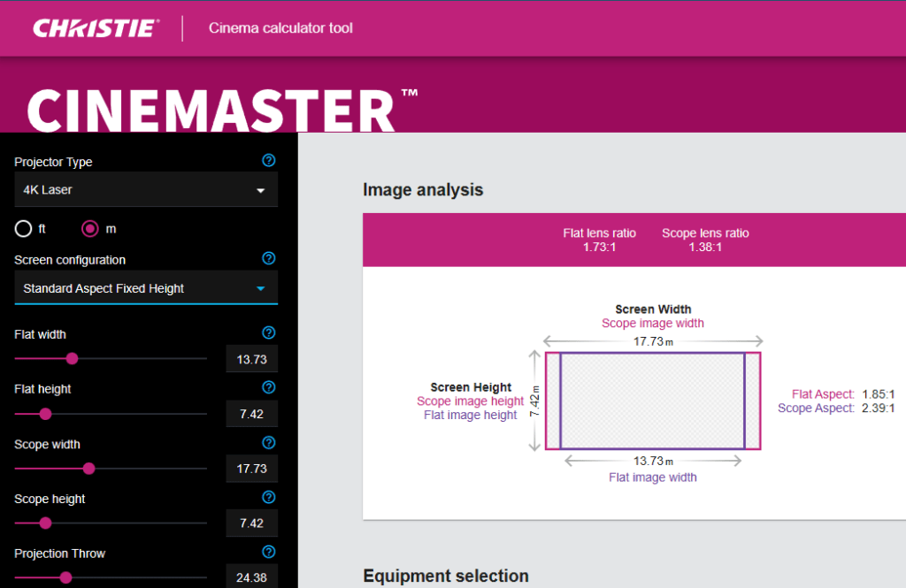Click the Cinema calculator tool title
This screenshot has width=906, height=588.
(x=280, y=28)
